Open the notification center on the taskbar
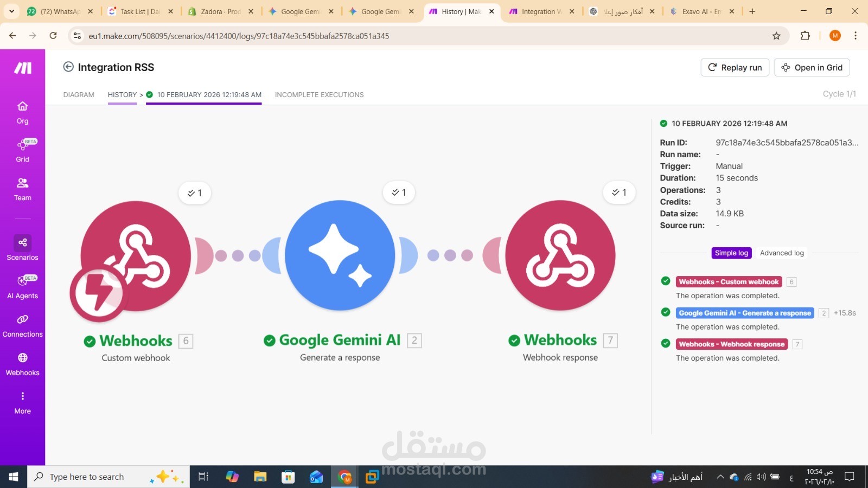Viewport: 868px width, 488px height. (x=850, y=477)
